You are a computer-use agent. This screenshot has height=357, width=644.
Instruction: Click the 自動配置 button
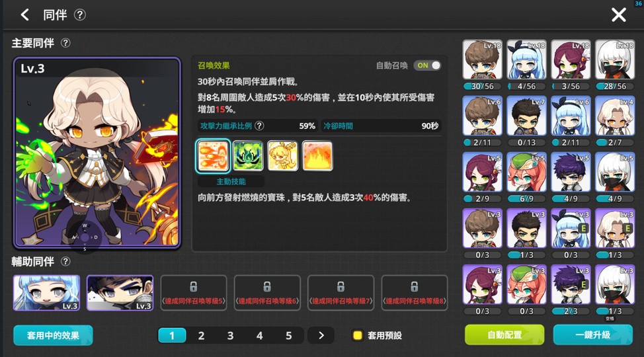click(504, 335)
